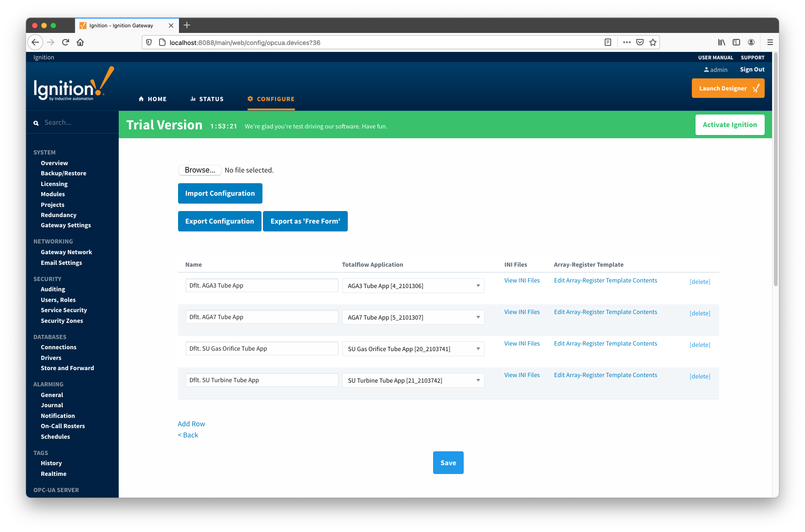Save the device configuration
The height and width of the screenshot is (532, 805).
coord(448,463)
